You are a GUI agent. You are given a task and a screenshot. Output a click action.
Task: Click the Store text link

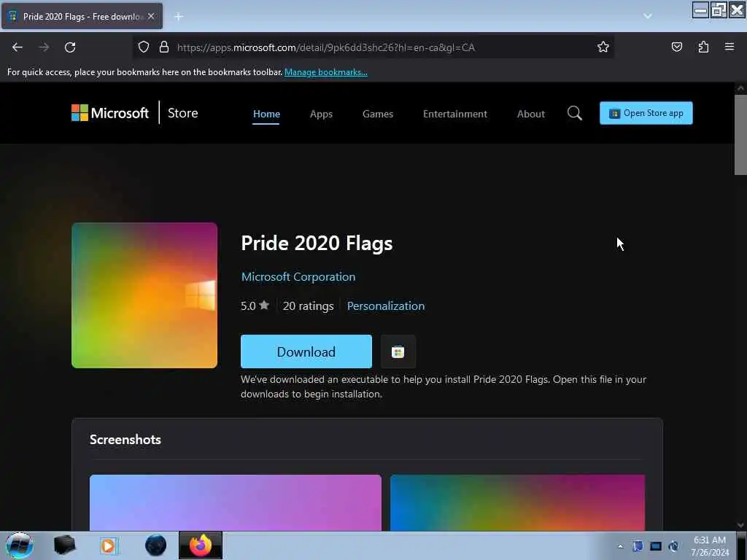point(182,113)
